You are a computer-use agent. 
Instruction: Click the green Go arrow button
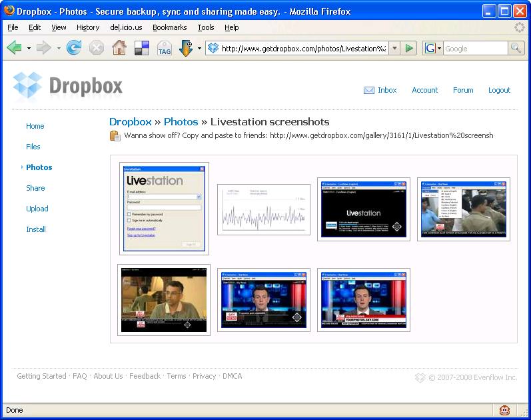click(409, 48)
